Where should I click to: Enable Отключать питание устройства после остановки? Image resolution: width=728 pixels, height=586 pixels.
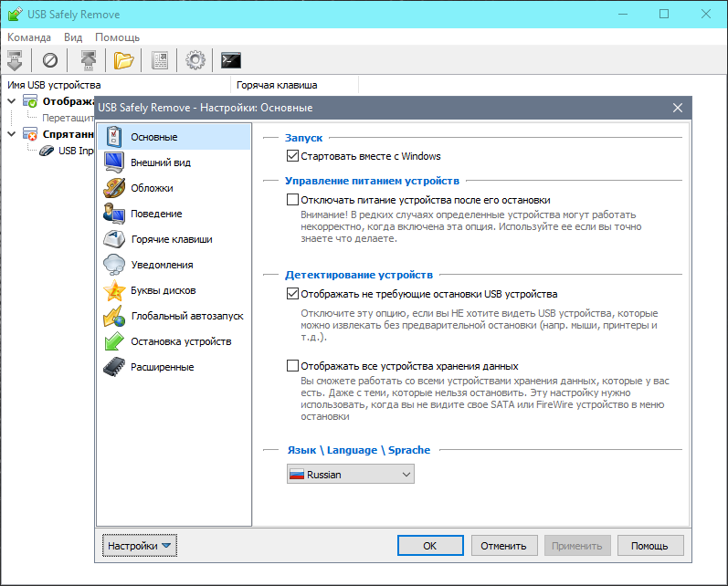coord(292,199)
